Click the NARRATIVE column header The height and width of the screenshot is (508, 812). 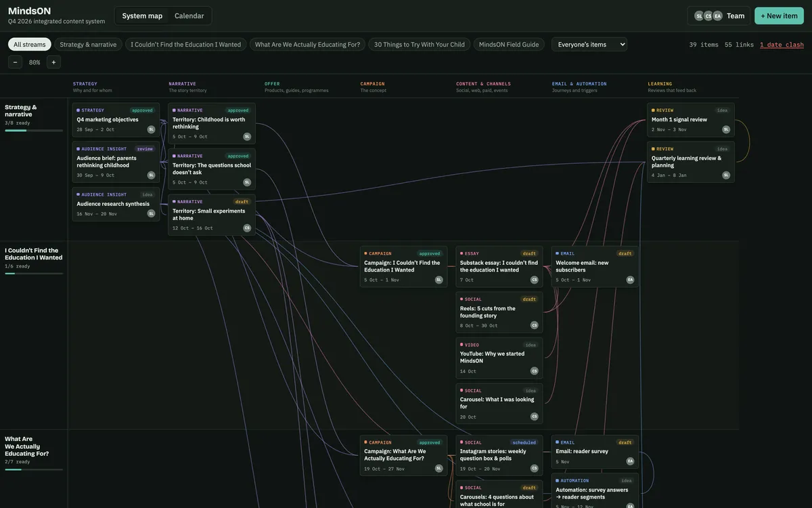(183, 84)
